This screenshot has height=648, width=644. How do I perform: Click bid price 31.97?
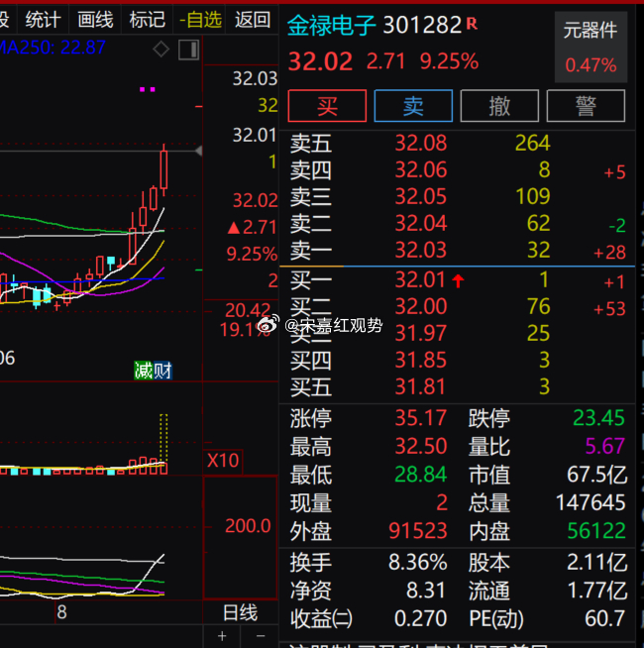[x=421, y=333]
